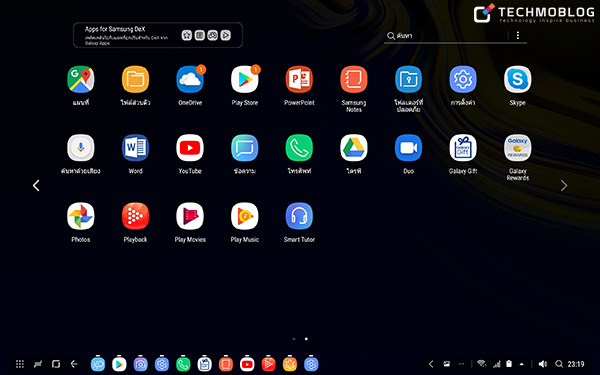Open recent apps from the taskbar

tap(56, 364)
